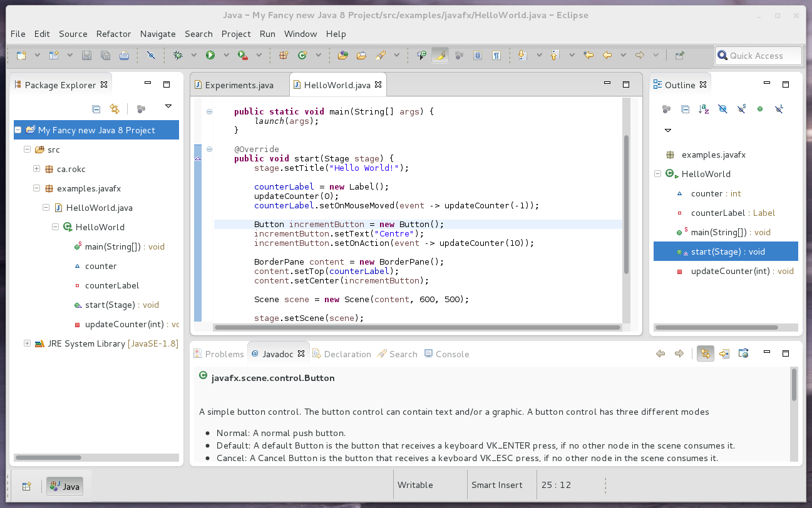The width and height of the screenshot is (812, 508).
Task: Open the Run button's dropdown arrow
Action: click(x=225, y=55)
